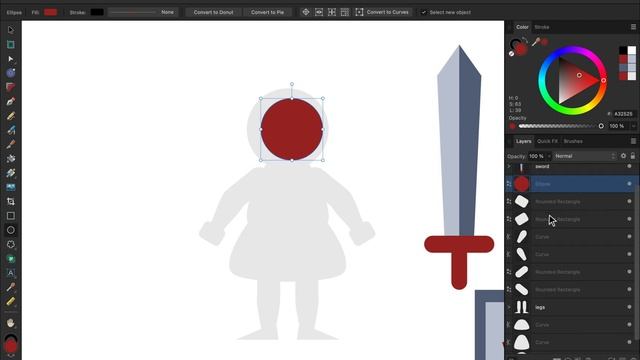Pick the black recent color swatch

[623, 50]
